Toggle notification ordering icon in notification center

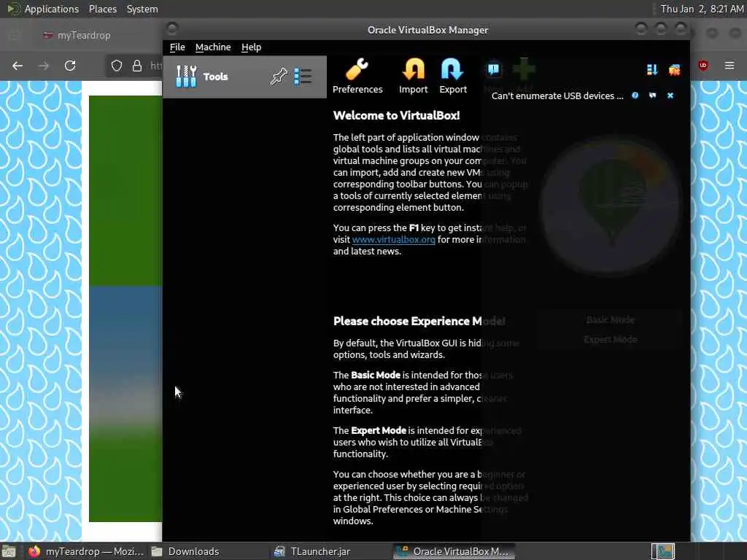[651, 70]
